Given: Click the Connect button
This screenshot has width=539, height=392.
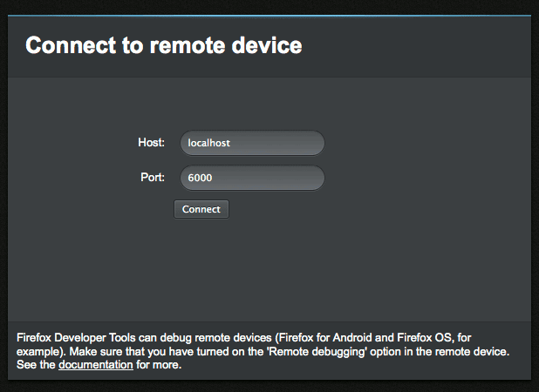Looking at the screenshot, I should pyautogui.click(x=201, y=209).
